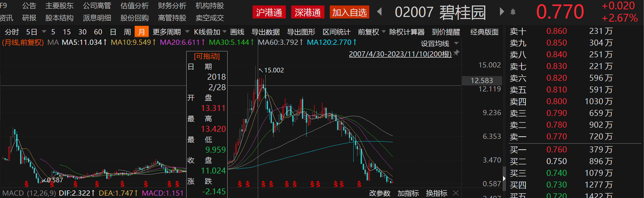Switch to 5-minute period
This screenshot has height=198, width=644.
click(53, 32)
